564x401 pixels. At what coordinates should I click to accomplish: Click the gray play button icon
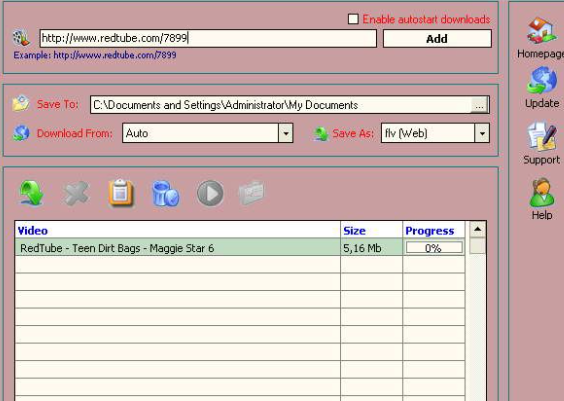coord(210,193)
